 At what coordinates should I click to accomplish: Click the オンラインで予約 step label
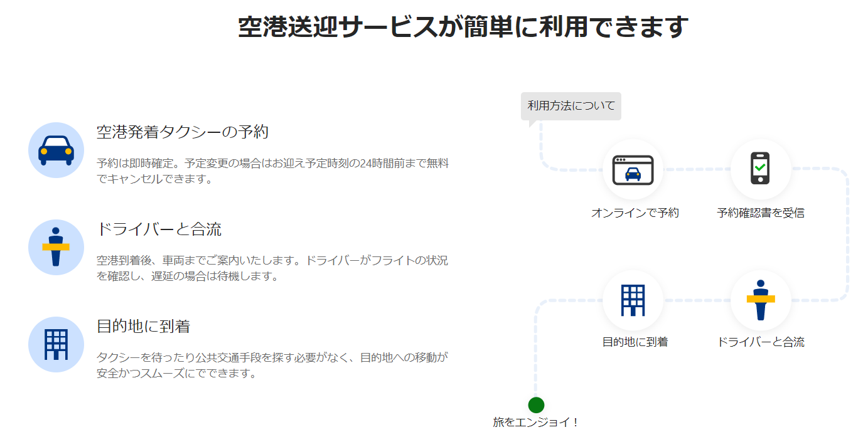(x=635, y=213)
